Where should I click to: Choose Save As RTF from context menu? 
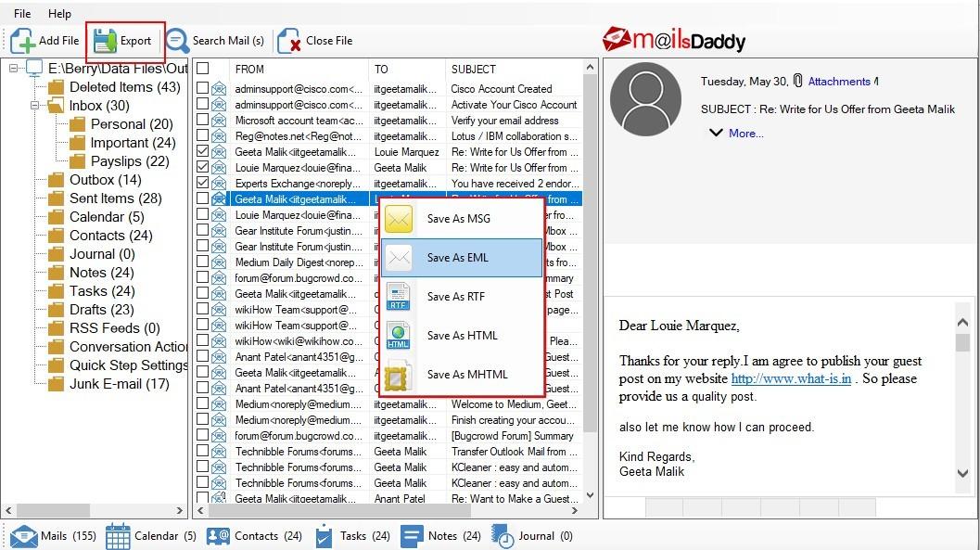click(461, 296)
